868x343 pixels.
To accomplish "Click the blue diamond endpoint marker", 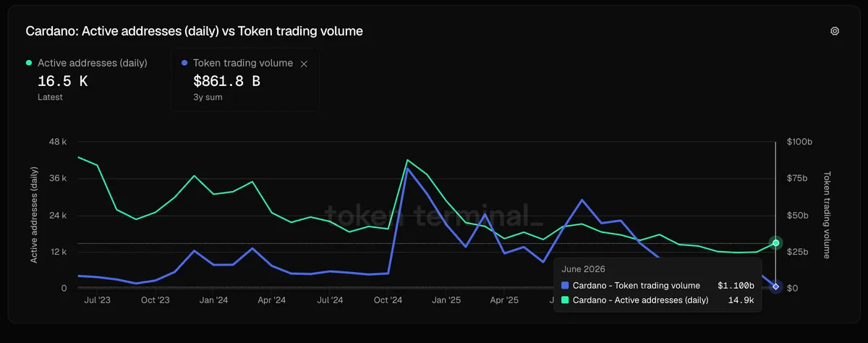I will pos(775,287).
